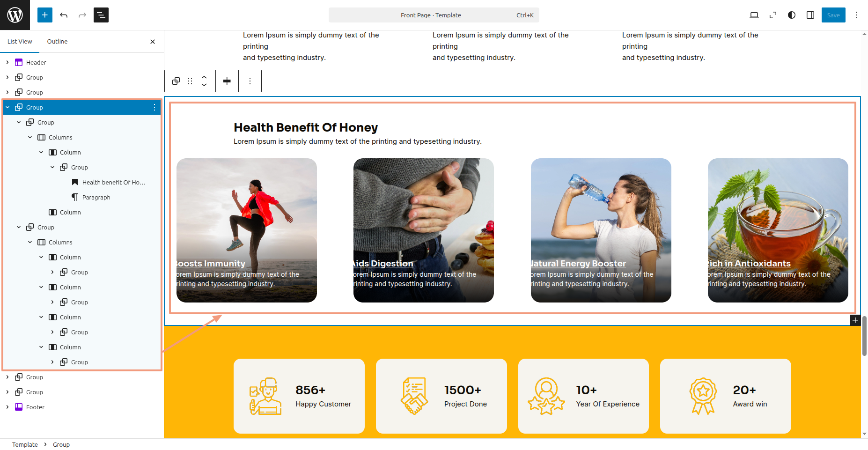Toggle the Document Overview list icon
This screenshot has height=450, width=868.
101,15
